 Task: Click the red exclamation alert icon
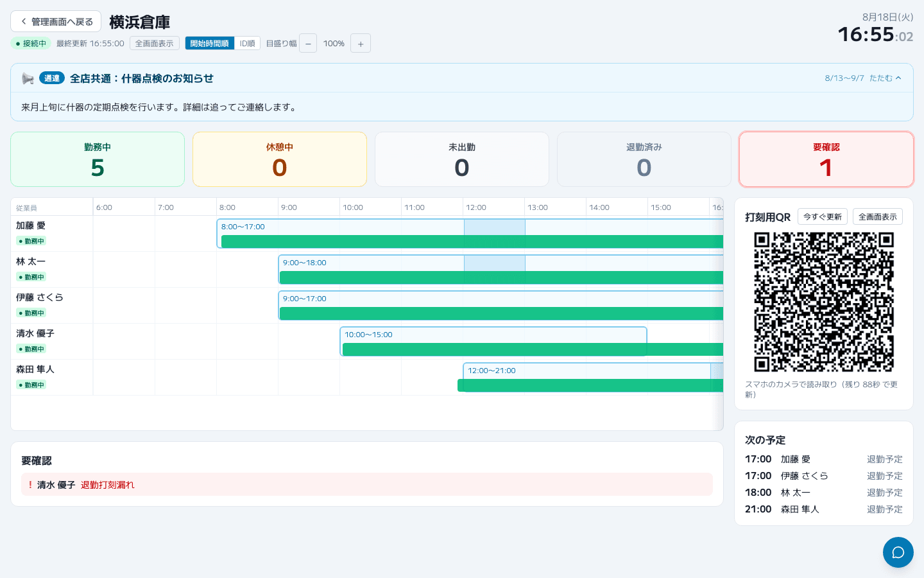click(x=30, y=484)
